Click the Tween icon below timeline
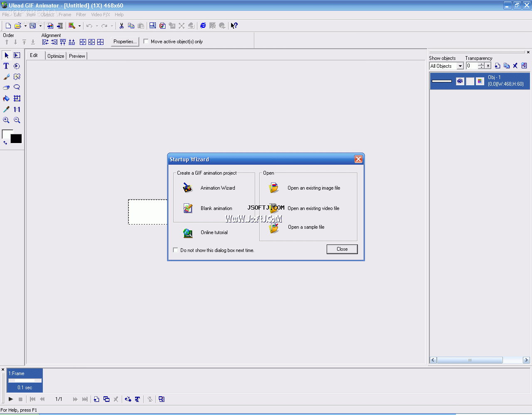532x415 pixels. pos(128,399)
